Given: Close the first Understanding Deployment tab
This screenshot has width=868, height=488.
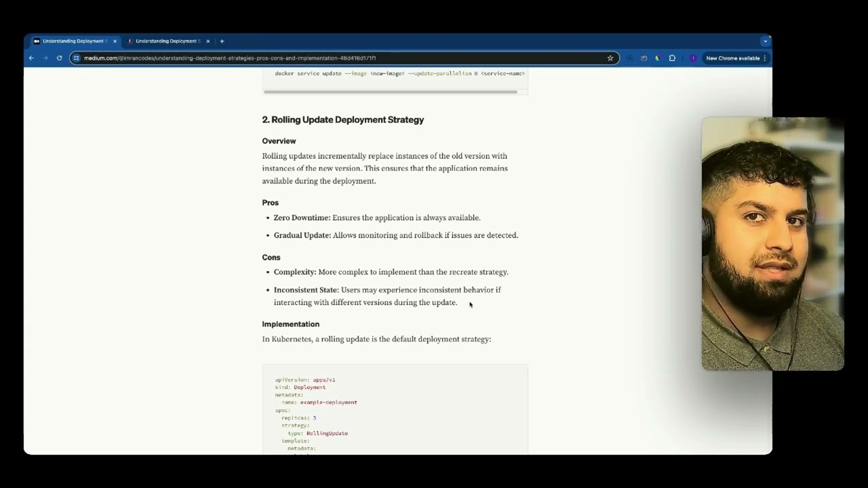Looking at the screenshot, I should 115,41.
